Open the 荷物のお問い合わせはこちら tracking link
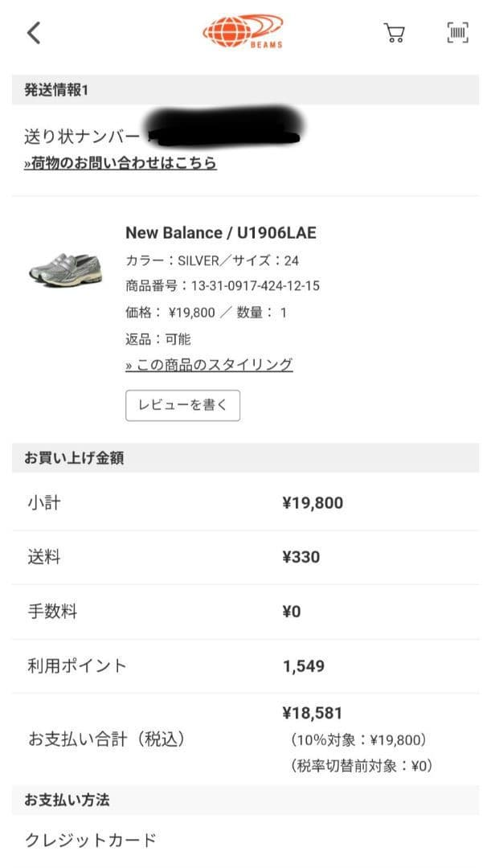Viewport: 491px width, 868px height. coord(119,163)
